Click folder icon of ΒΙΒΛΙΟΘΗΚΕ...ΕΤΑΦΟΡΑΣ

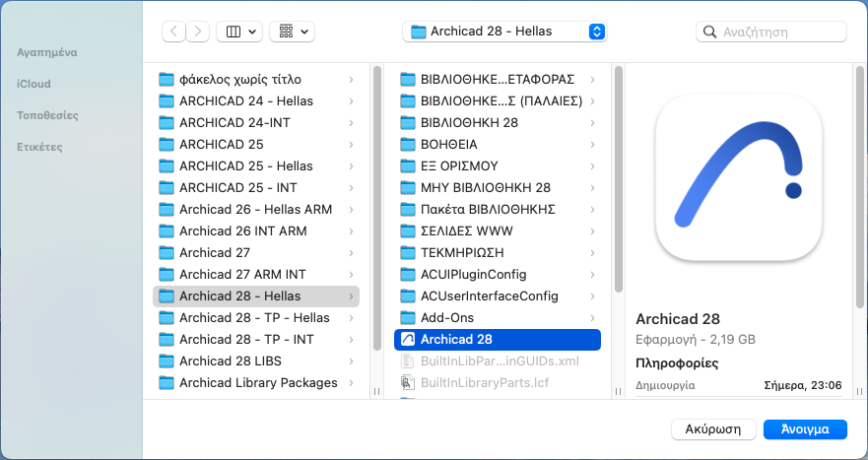[x=408, y=80]
